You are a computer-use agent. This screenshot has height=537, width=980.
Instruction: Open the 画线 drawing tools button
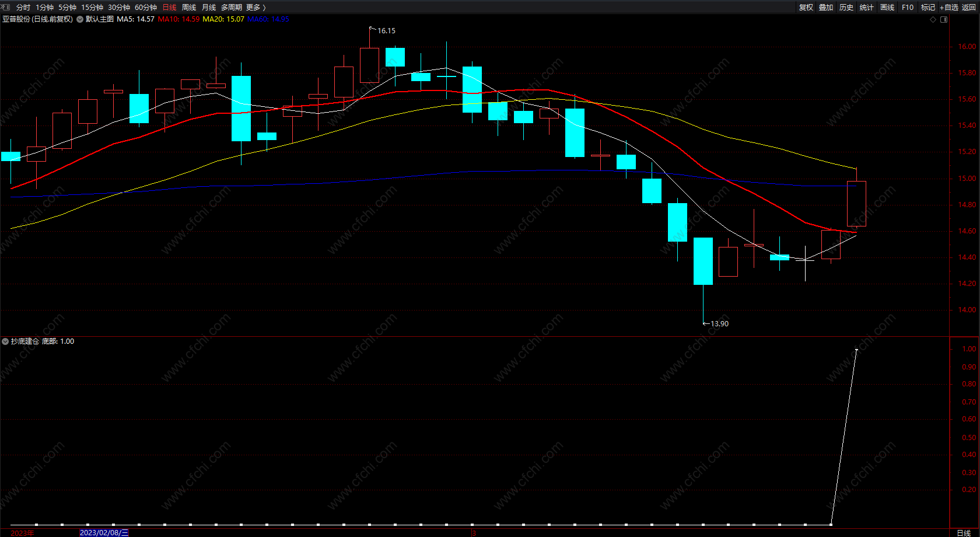click(887, 7)
